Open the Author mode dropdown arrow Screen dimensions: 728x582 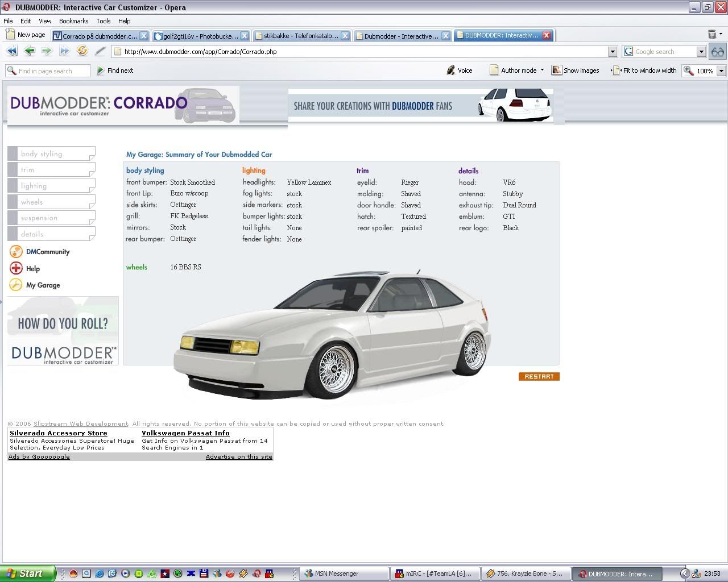coord(542,70)
